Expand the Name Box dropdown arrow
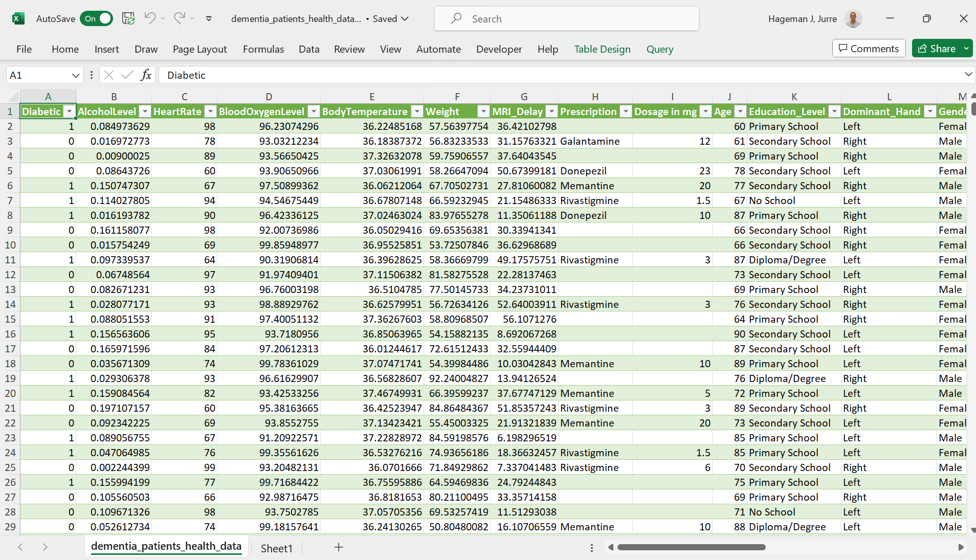Viewport: 976px width, 560px height. [76, 75]
